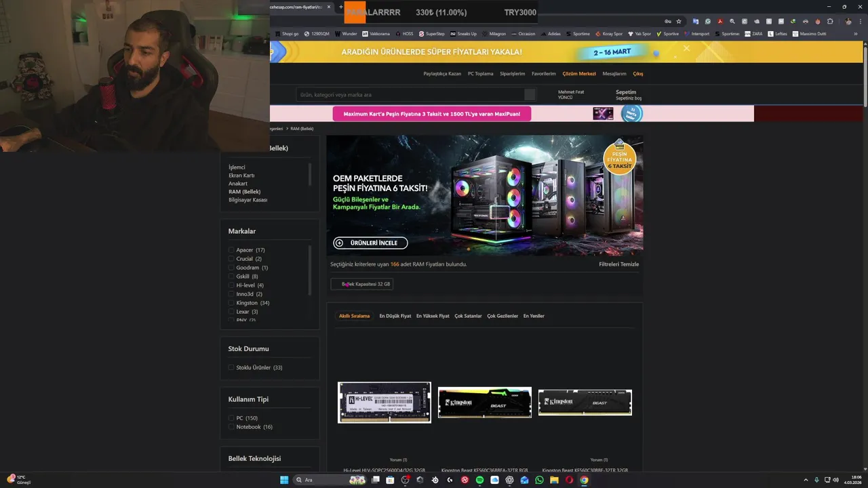Open the Chrome extensions puzzle icon

(x=830, y=22)
